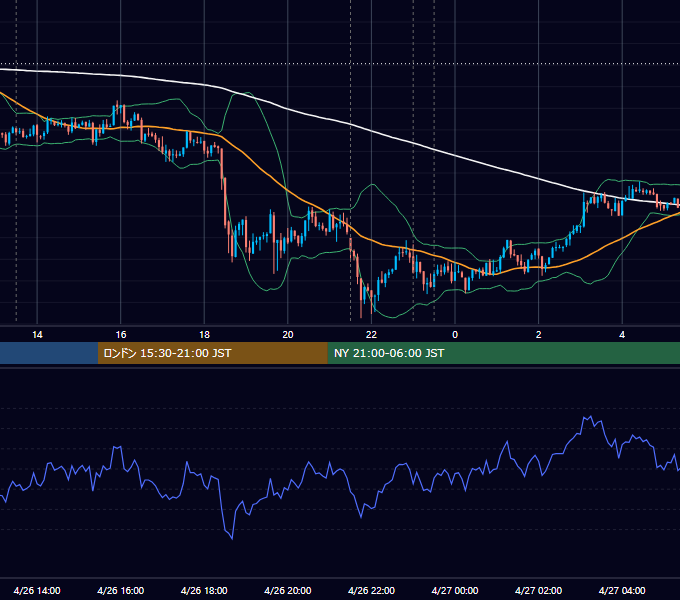Click the London 15:30-21:00 JST session bar
Image resolution: width=680 pixels, height=600 pixels.
point(213,353)
